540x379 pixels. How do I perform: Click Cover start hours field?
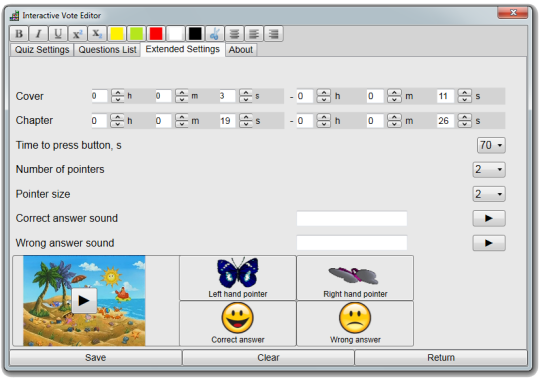[100, 96]
